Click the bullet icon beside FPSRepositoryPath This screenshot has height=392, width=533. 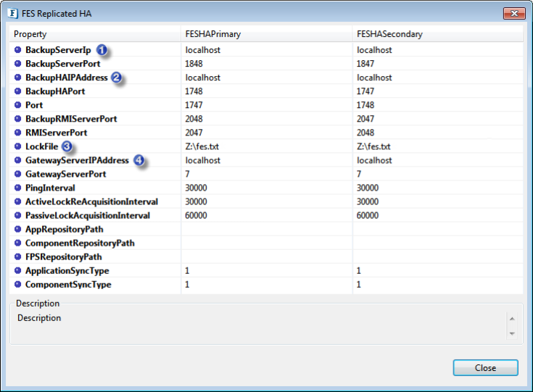click(18, 257)
